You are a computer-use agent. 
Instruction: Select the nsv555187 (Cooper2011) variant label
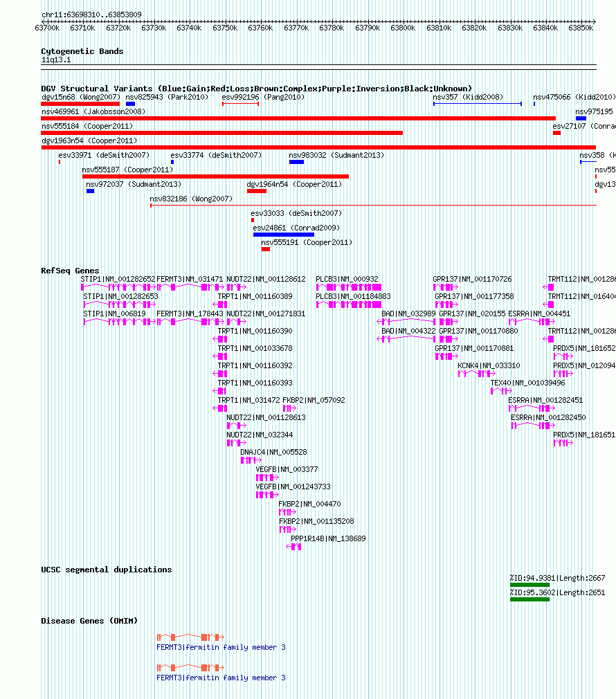pos(127,170)
